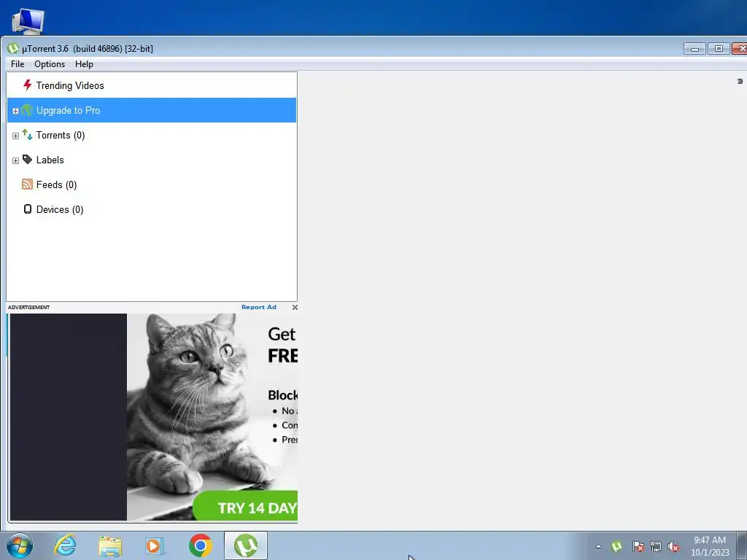Expand the Labels tree node

point(15,160)
